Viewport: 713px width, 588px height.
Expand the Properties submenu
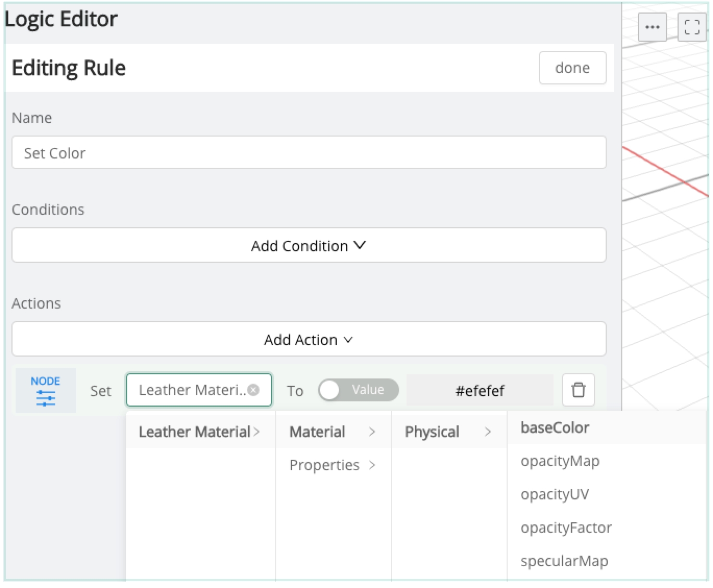pos(333,465)
